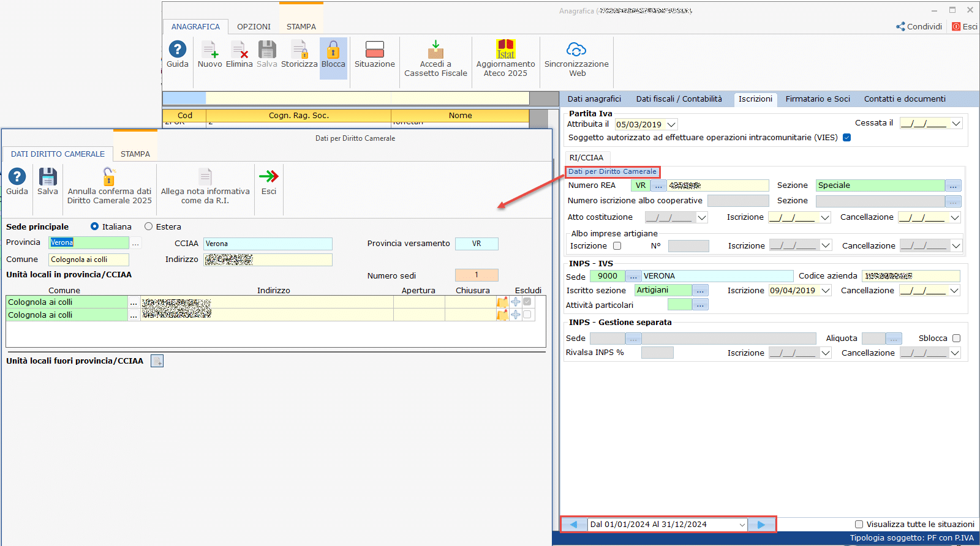Click move icon in first unità locali row
Viewport: 980px width, 546px height.
point(516,302)
